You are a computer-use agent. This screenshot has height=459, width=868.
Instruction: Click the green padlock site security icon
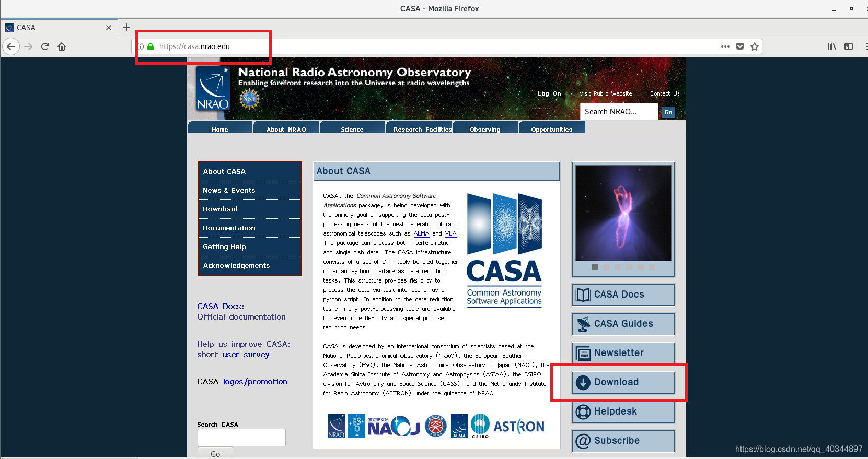tap(151, 46)
